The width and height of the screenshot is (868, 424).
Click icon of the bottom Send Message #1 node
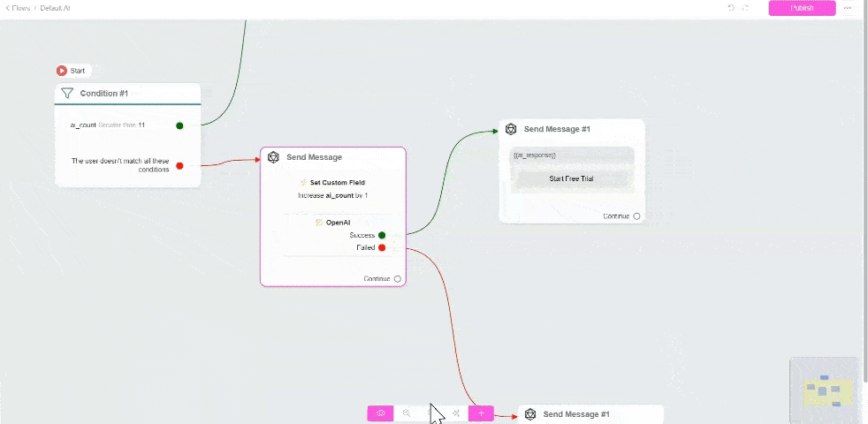click(x=530, y=414)
